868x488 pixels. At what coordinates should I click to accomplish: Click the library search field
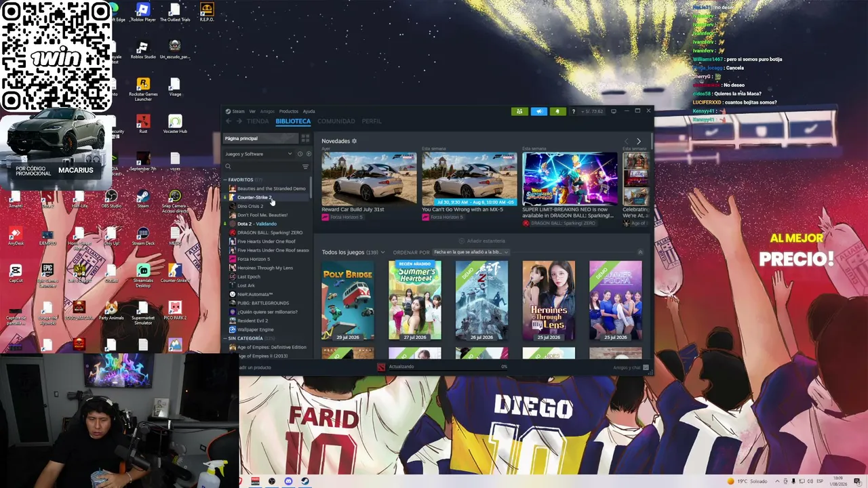click(x=262, y=166)
